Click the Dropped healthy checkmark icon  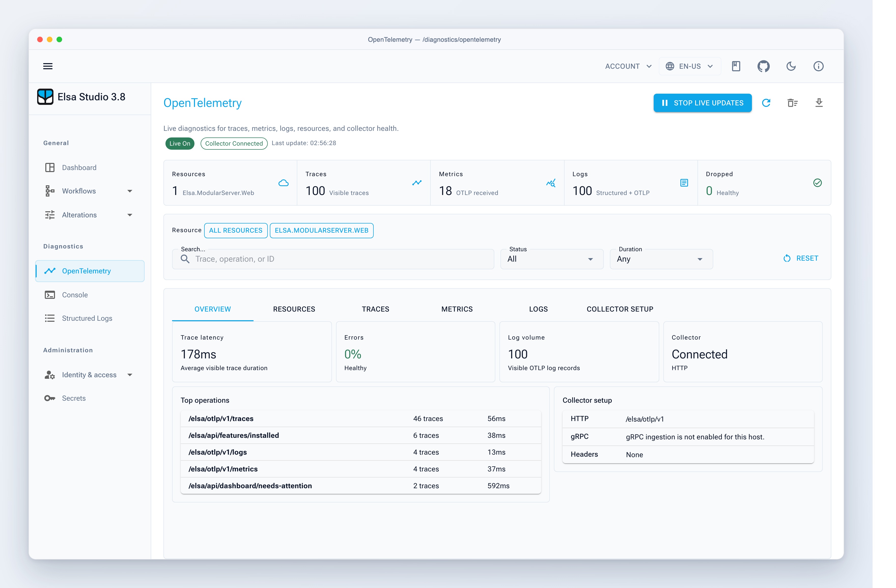[x=817, y=183]
